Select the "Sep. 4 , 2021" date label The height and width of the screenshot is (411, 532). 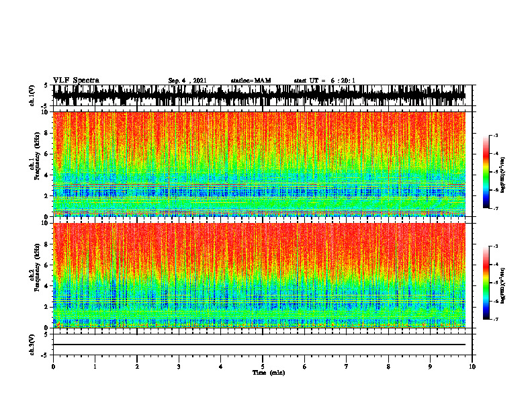187,81
